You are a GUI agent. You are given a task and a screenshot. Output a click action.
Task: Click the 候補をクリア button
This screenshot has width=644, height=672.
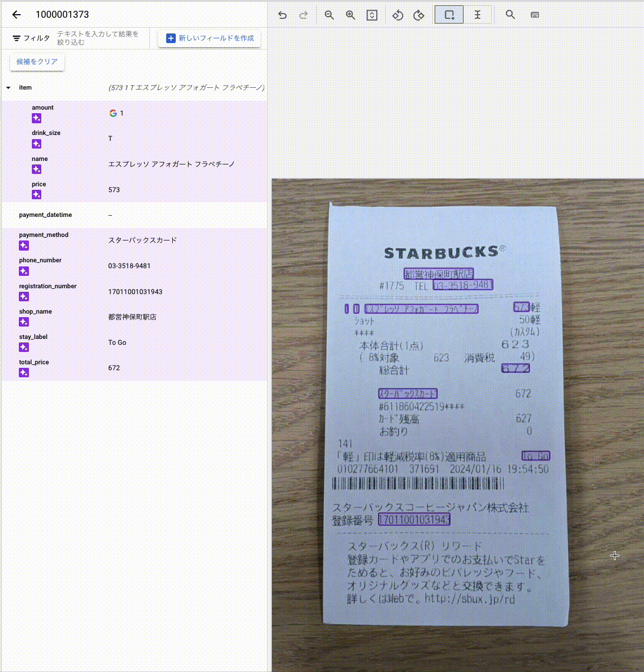36,61
